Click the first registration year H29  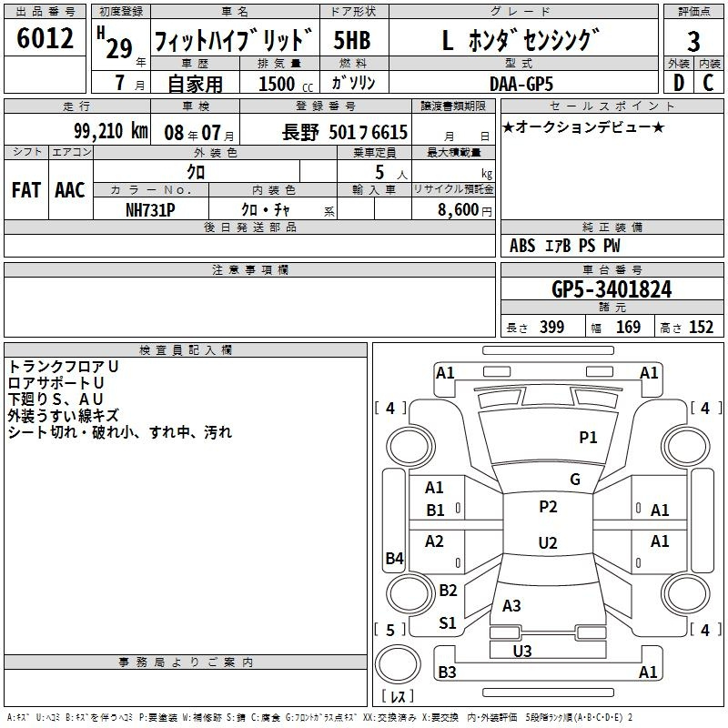pos(116,43)
